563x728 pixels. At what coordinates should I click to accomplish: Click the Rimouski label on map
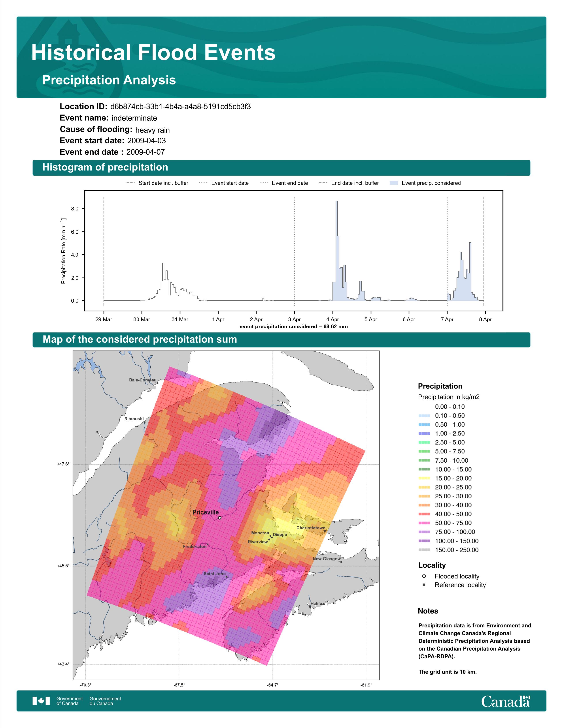tap(134, 419)
